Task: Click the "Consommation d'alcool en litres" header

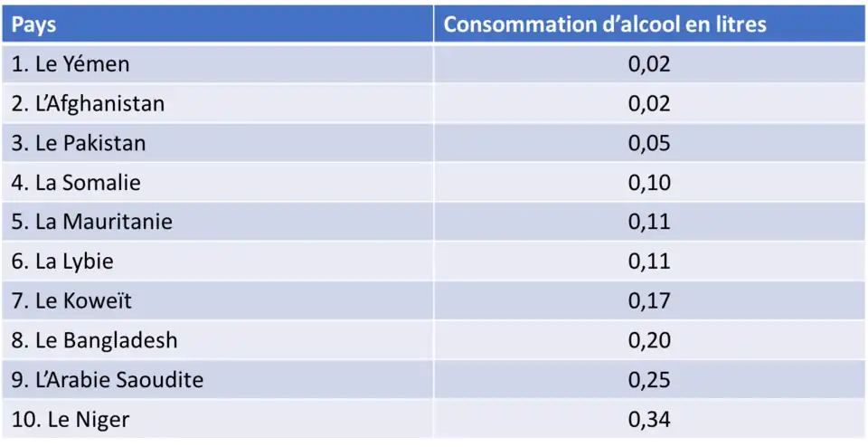Action: pyautogui.click(x=604, y=24)
